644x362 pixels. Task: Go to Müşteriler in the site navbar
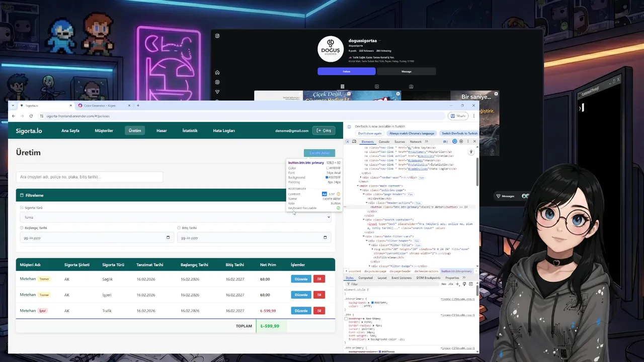coord(104,131)
